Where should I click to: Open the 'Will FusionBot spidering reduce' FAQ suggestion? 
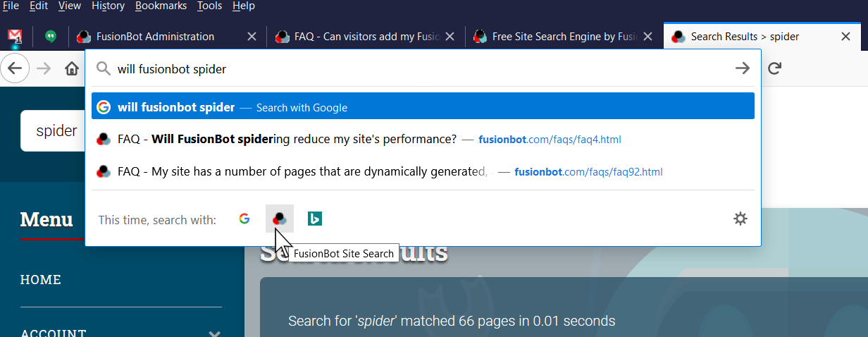(423, 139)
